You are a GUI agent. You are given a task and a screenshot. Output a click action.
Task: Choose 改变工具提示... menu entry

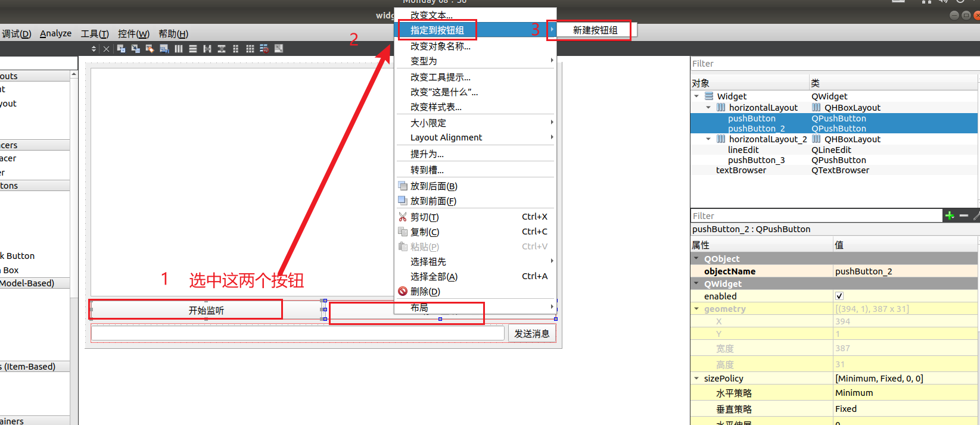click(x=476, y=77)
